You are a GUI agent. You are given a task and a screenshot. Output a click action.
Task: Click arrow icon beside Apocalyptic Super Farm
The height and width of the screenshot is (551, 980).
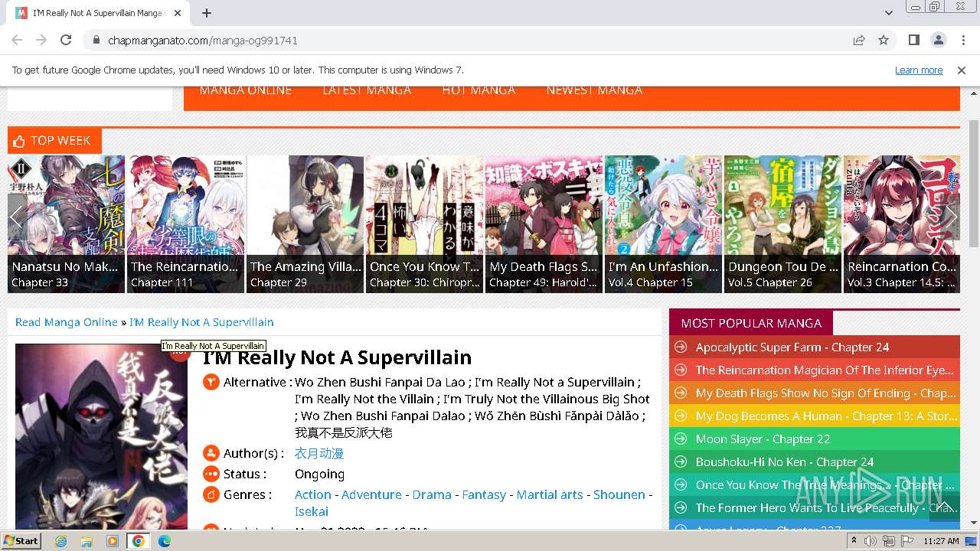(679, 347)
